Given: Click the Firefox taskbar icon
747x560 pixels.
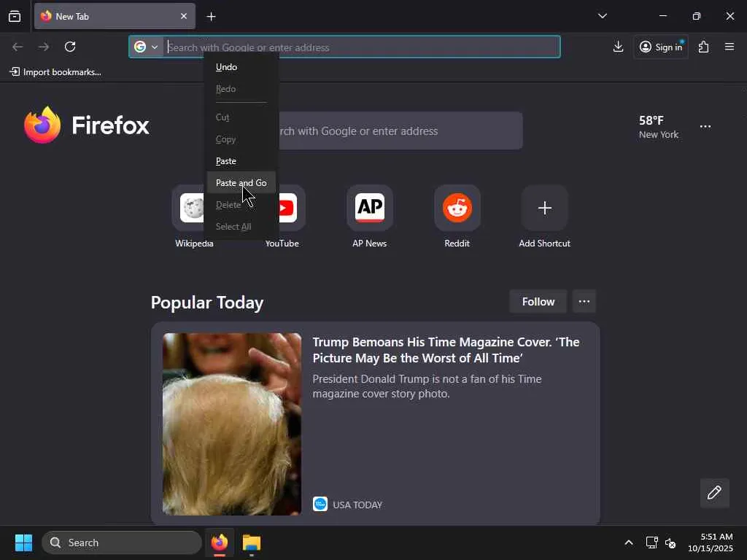Looking at the screenshot, I should [x=220, y=542].
